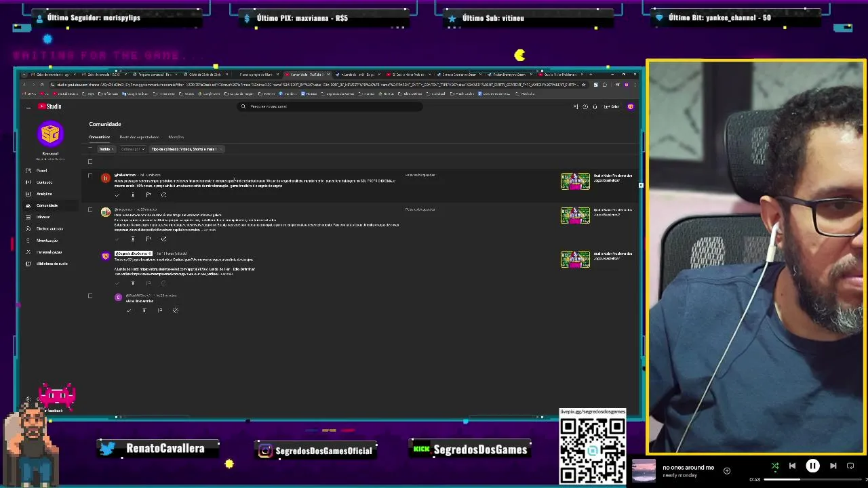Pause the current song
This screenshot has height=488, width=868.
click(812, 466)
